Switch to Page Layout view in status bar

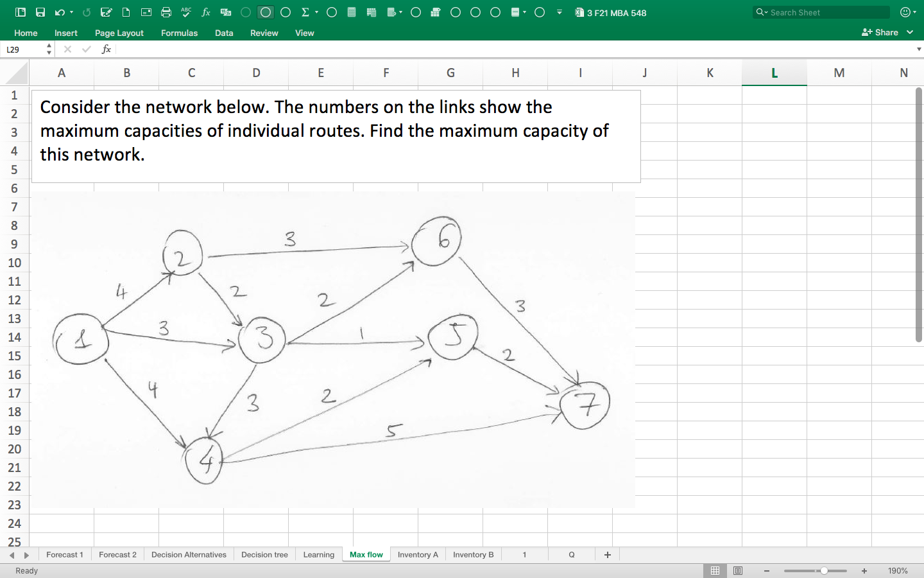[x=738, y=571]
